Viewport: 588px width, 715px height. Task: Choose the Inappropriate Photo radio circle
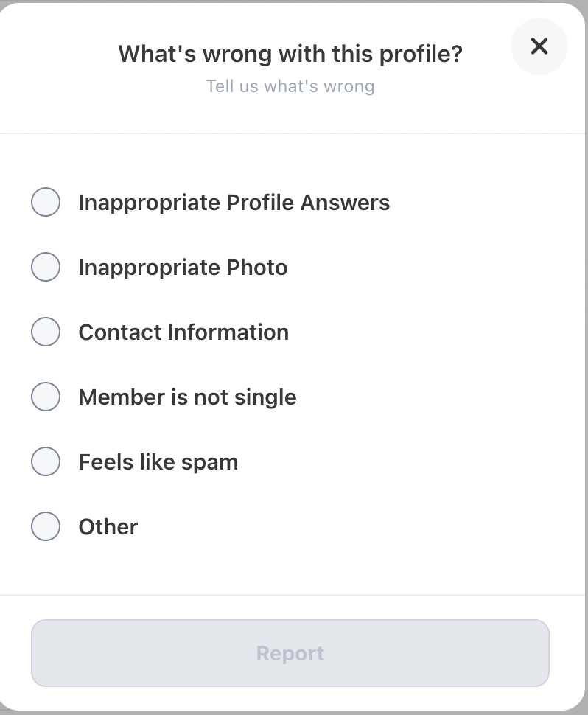point(46,267)
